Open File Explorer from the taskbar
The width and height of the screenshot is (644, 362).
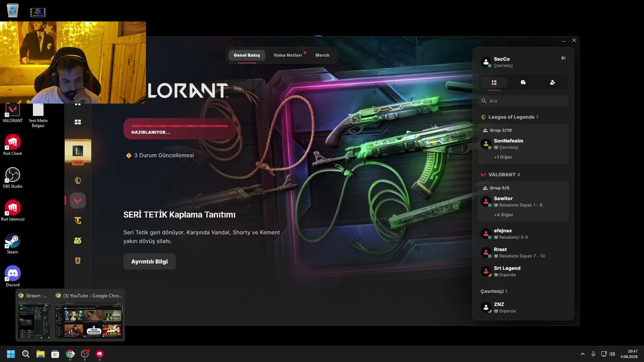tap(40, 354)
